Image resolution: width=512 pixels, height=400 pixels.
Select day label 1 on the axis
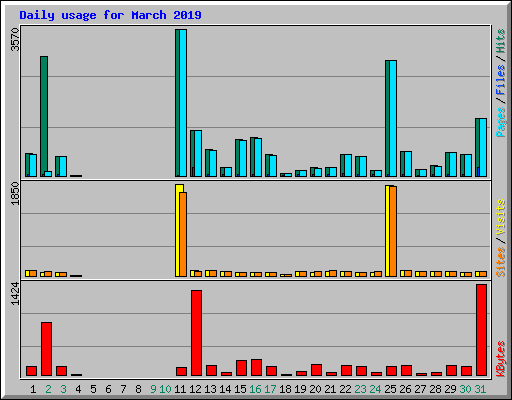(x=33, y=389)
